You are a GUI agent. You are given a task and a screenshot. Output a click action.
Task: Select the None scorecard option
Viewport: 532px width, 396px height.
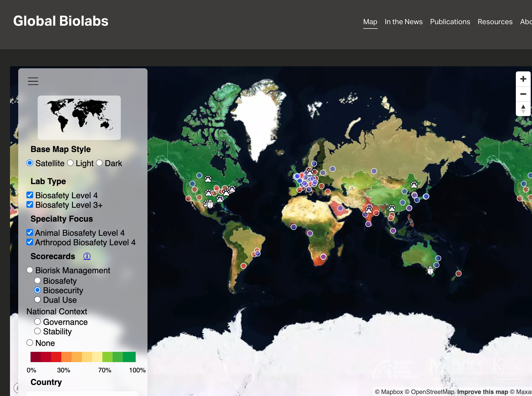click(30, 343)
